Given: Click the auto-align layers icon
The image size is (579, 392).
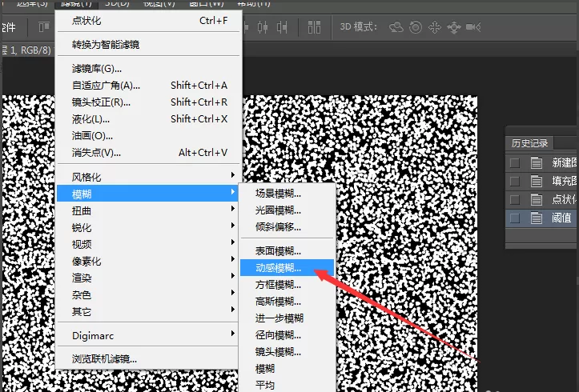Looking at the screenshot, I should click(x=314, y=27).
